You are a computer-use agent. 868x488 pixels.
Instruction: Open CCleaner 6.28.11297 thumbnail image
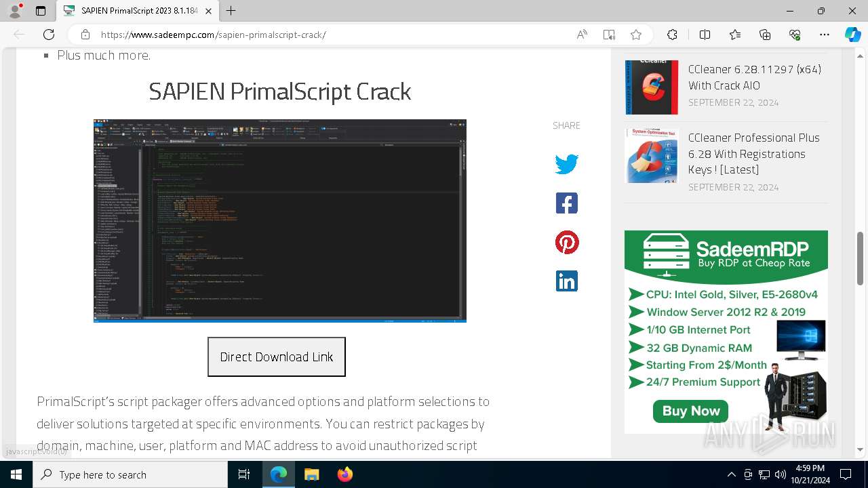pyautogui.click(x=652, y=87)
